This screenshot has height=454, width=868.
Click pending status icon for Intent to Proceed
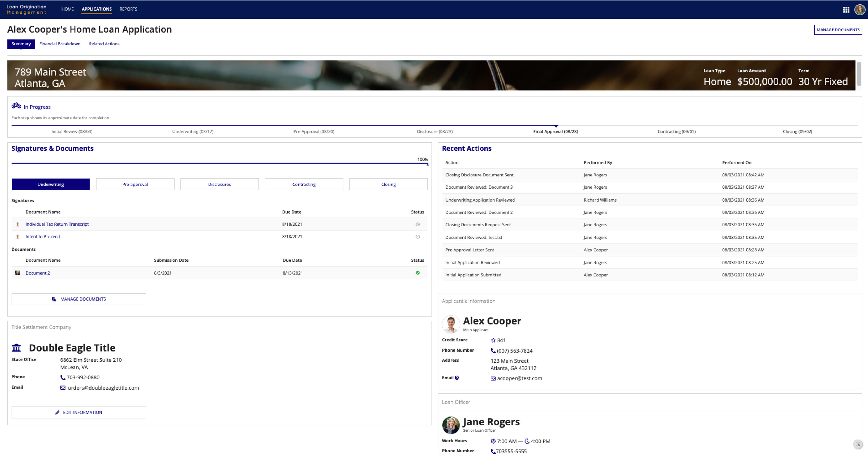point(417,237)
